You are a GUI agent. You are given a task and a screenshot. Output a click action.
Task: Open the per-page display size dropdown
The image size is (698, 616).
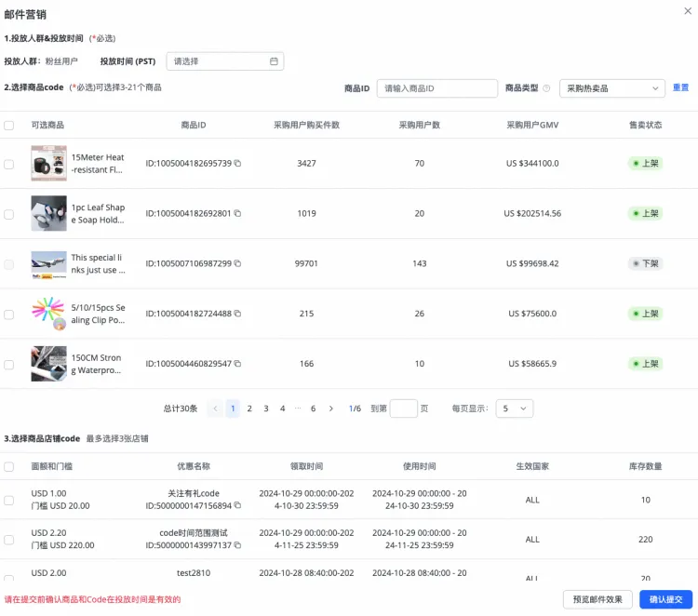513,408
